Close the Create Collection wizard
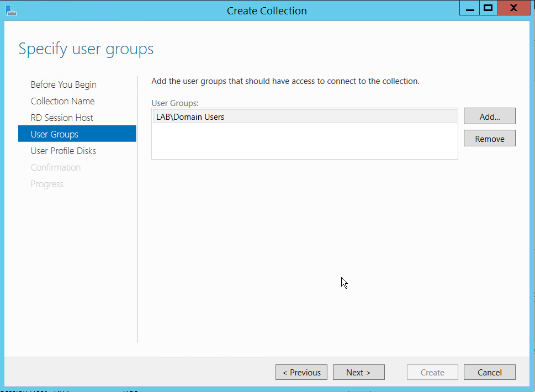The image size is (535, 392). 514,8
